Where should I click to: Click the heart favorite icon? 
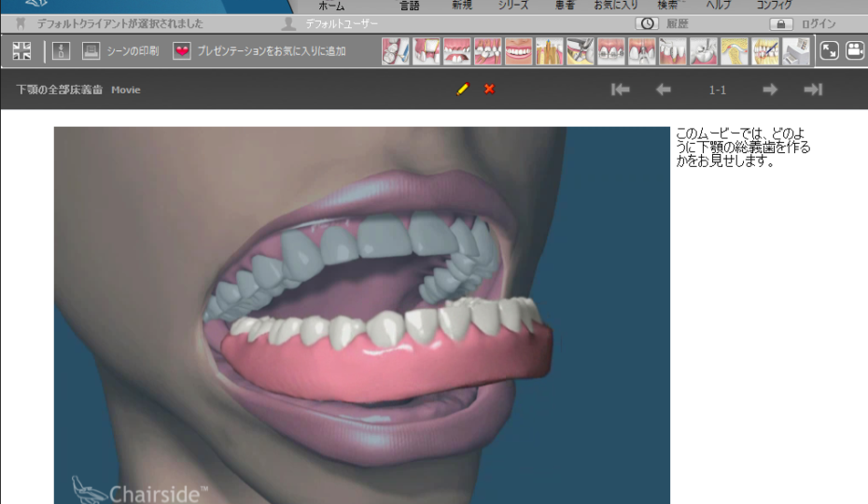point(182,51)
